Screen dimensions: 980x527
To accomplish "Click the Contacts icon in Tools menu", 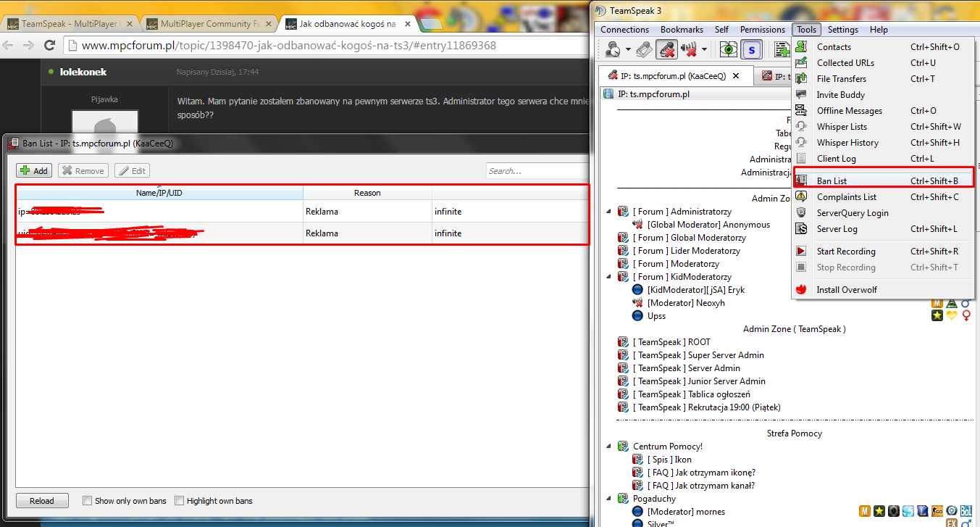I will pos(801,46).
